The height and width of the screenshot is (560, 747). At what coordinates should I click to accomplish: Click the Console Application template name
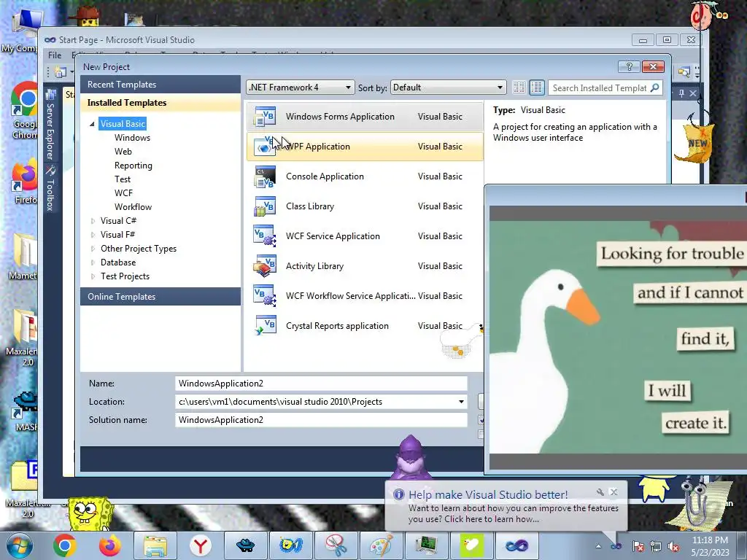coord(325,176)
